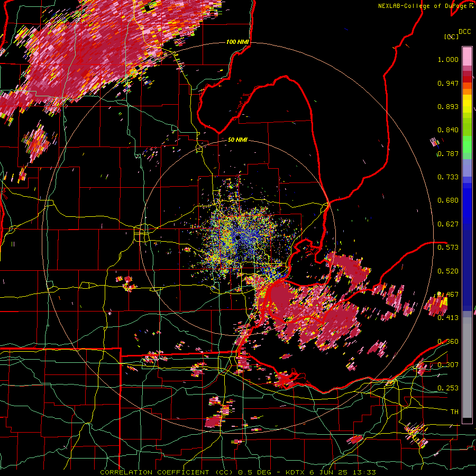This screenshot has height=476, width=476.
Task: Click the [CC] label above the color bar
Action: pos(452,36)
